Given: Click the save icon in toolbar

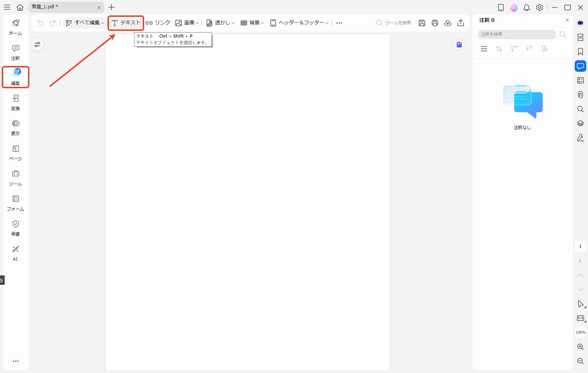Looking at the screenshot, I should click(422, 23).
